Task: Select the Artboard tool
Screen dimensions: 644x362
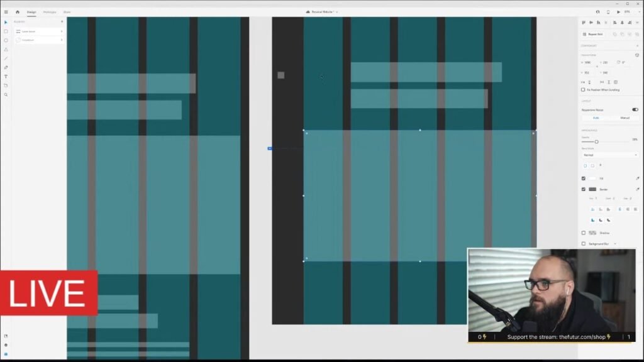Action: click(6, 85)
